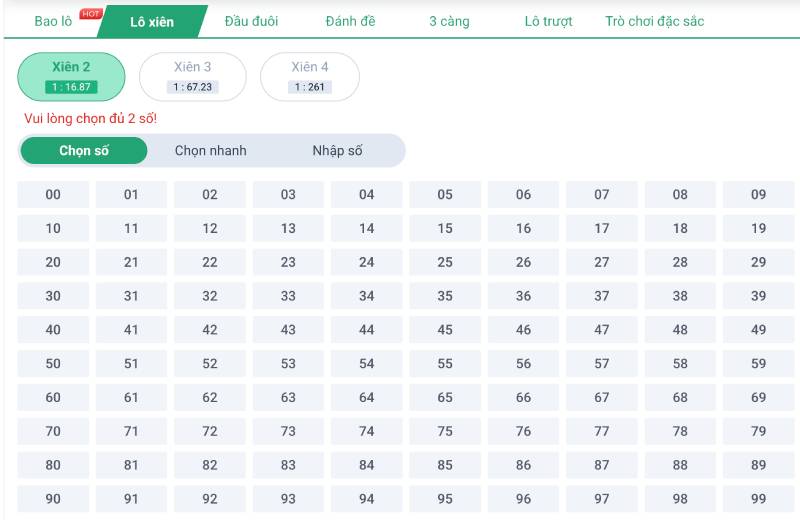Go to the Đánh đề tab
The height and width of the screenshot is (520, 800).
pos(350,21)
